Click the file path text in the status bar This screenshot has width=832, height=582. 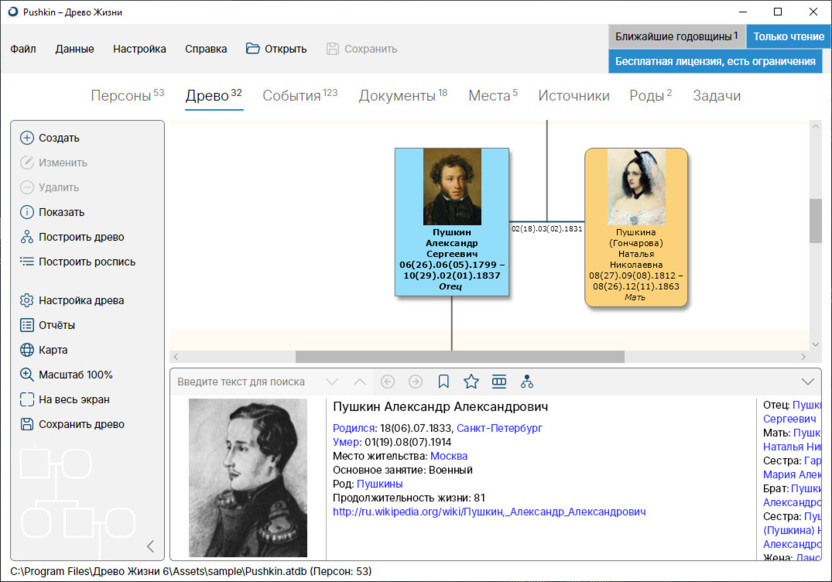(190, 571)
